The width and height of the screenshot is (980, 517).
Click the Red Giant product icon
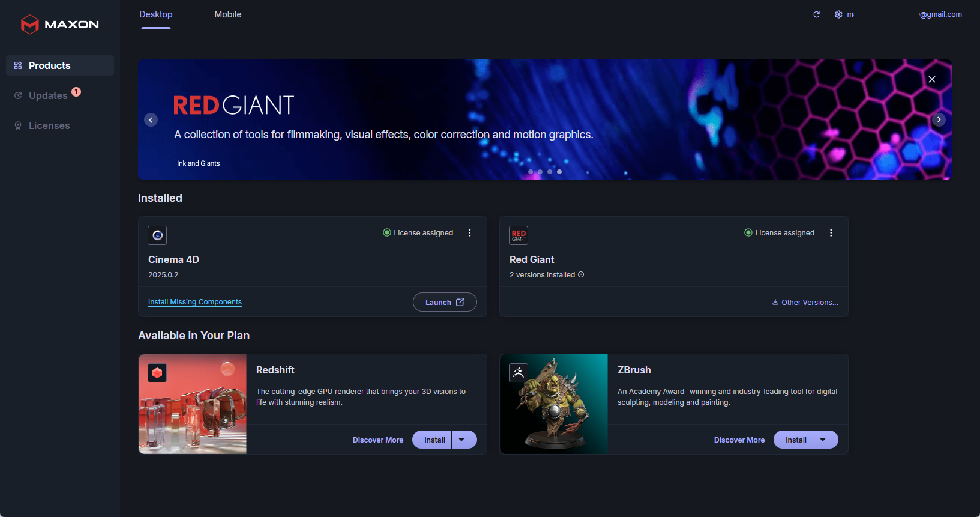coord(519,235)
